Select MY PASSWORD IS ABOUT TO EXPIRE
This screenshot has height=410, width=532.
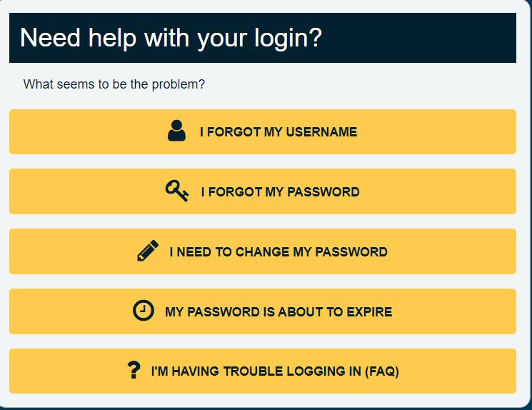coord(263,311)
